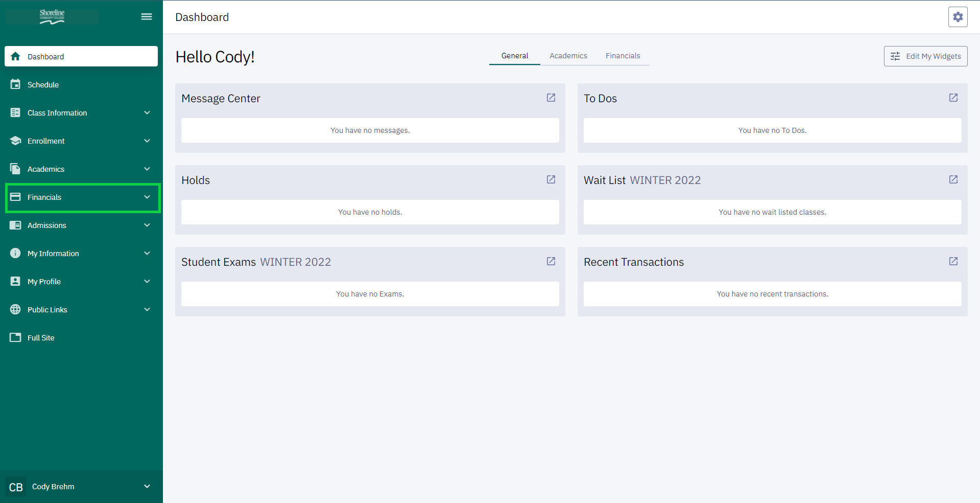Click the Public Links globe icon
The height and width of the screenshot is (503, 980).
click(15, 309)
